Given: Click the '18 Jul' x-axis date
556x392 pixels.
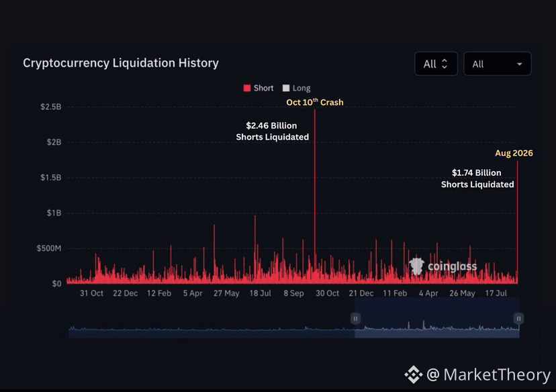Looking at the screenshot, I should (261, 293).
